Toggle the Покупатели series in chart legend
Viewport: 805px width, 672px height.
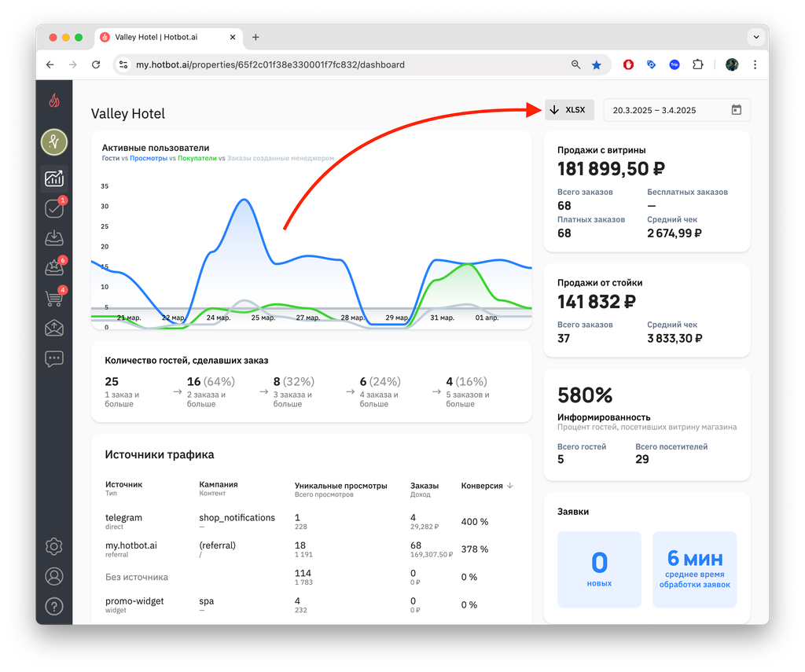[x=197, y=159]
